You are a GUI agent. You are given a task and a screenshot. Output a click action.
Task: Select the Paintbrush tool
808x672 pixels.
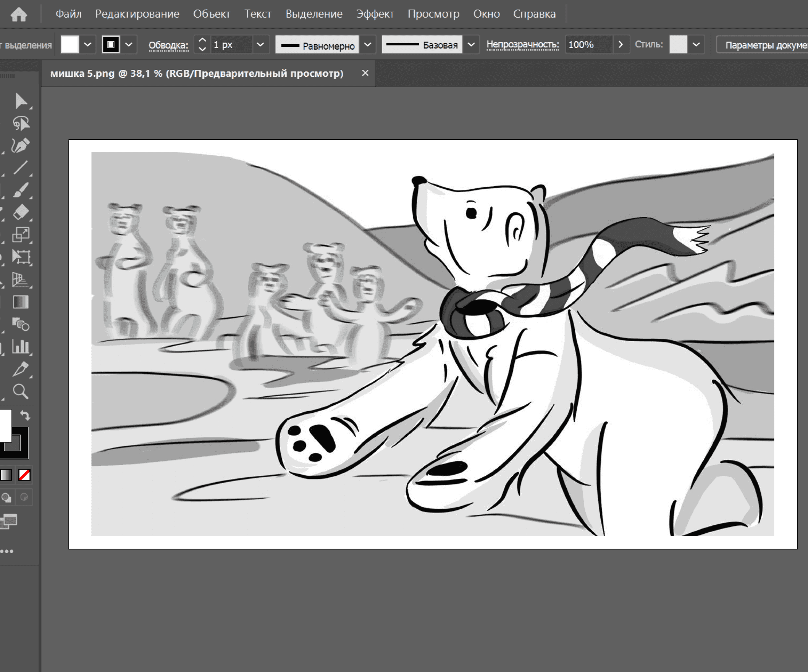tap(21, 190)
